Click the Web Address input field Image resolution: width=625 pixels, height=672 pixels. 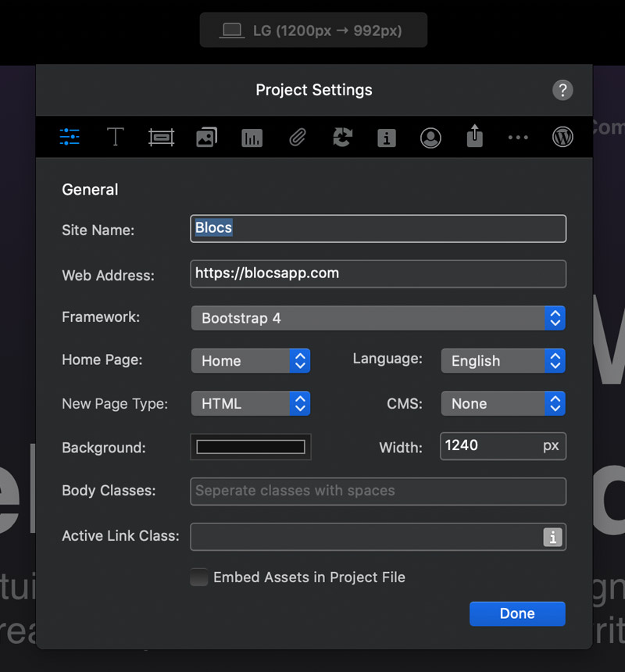pos(378,273)
